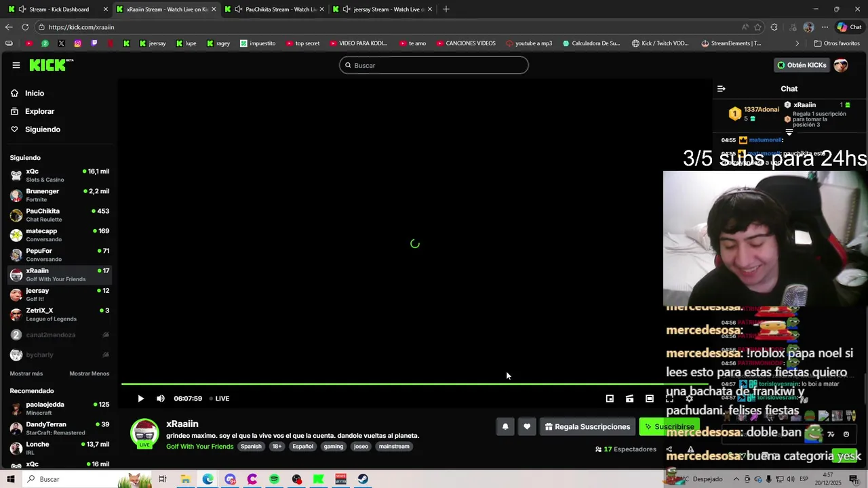
Task: Toggle theater mode in video controls
Action: pos(650,399)
